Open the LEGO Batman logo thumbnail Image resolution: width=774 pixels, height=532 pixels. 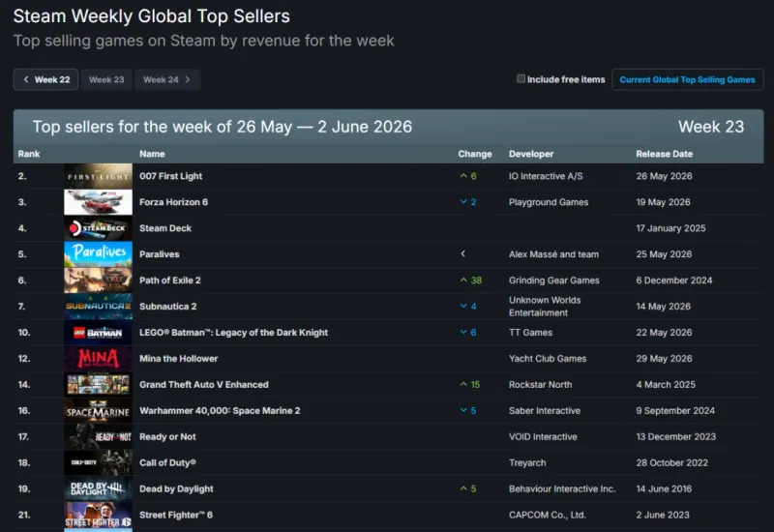(x=98, y=333)
